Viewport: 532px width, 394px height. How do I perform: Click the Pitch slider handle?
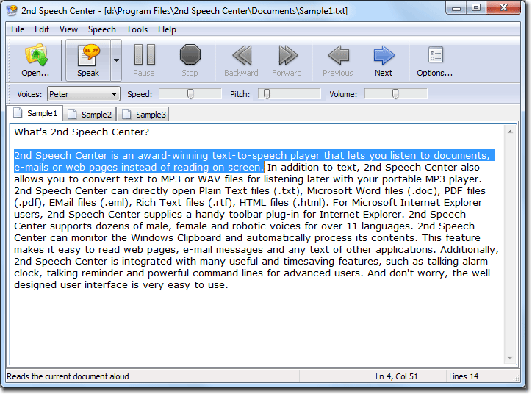coord(267,94)
